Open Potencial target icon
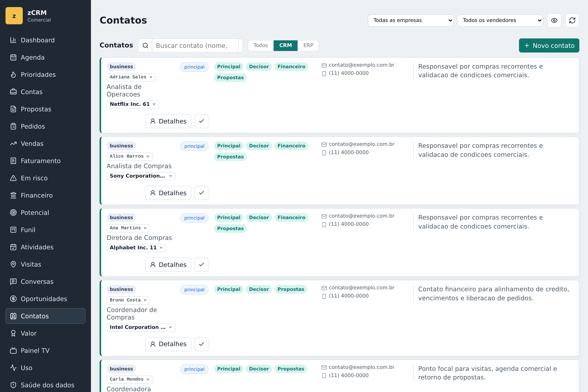The height and width of the screenshot is (392, 588). pos(13,212)
